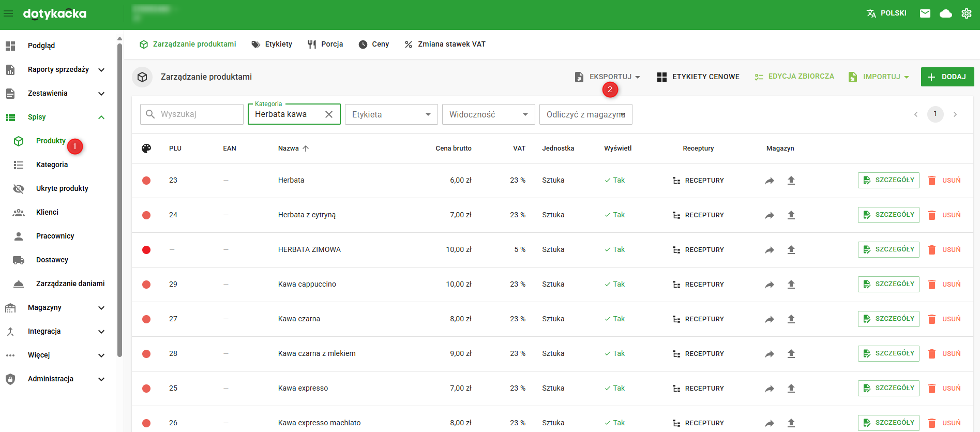Open SZCZEGÓŁY for Herbata z cytryną
Viewport: 980px width, 432px height.
[x=888, y=215]
